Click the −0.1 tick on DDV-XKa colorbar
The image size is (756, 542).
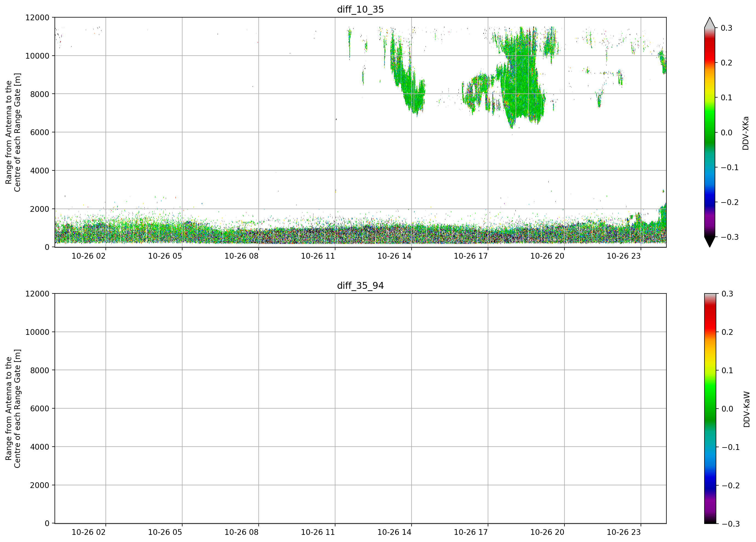730,167
